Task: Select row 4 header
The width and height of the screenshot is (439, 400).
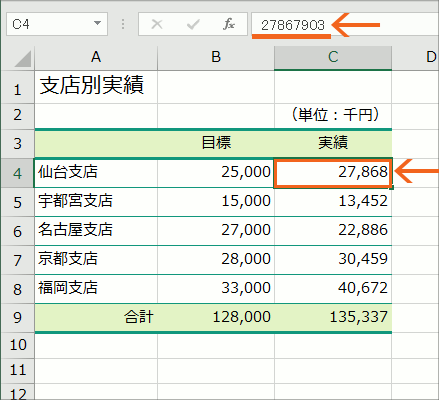Action: point(17,173)
